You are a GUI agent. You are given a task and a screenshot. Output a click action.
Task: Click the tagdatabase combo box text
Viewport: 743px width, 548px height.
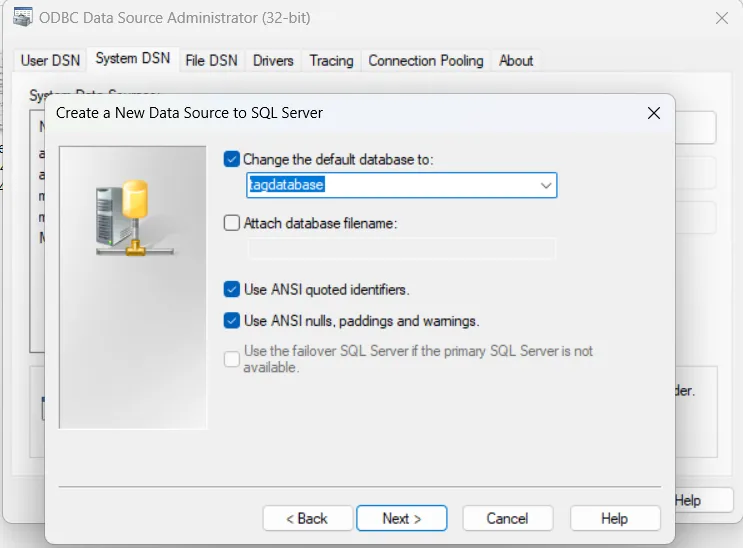[390, 185]
